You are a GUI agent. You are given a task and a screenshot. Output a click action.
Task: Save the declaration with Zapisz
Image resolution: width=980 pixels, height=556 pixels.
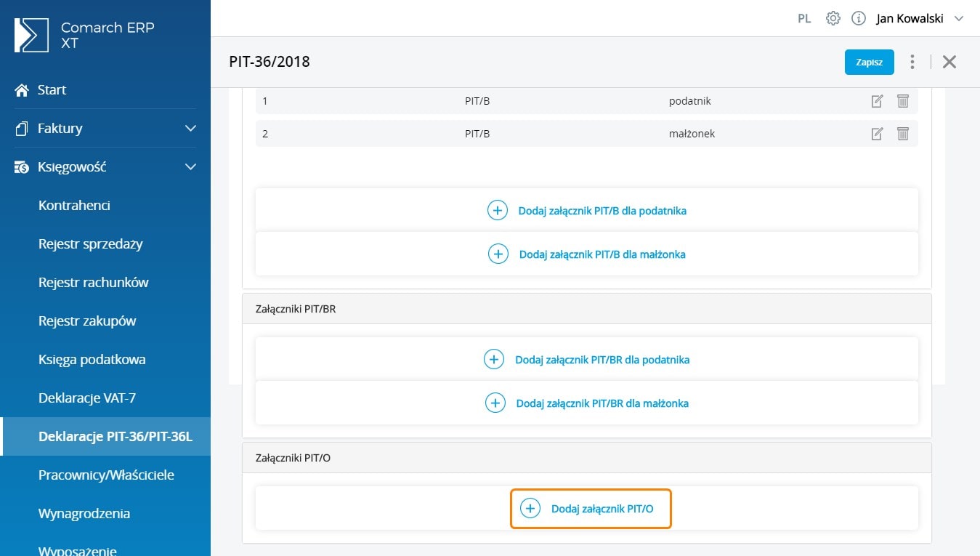pyautogui.click(x=869, y=63)
